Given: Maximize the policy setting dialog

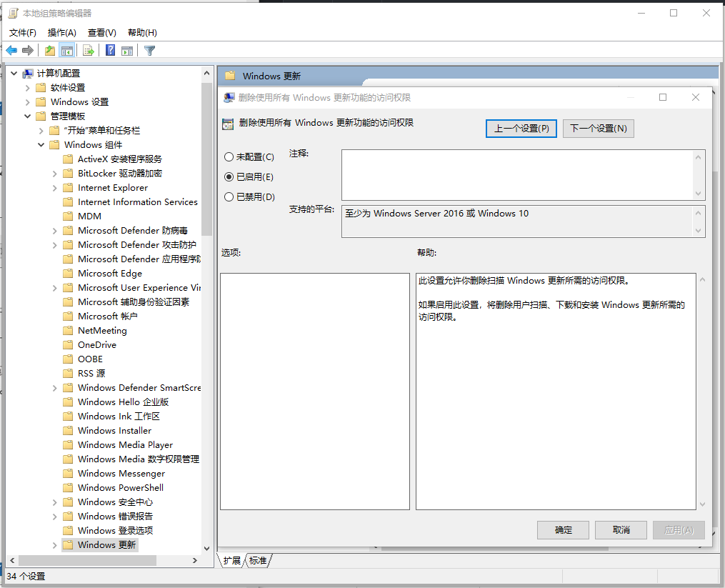Looking at the screenshot, I should coord(663,97).
